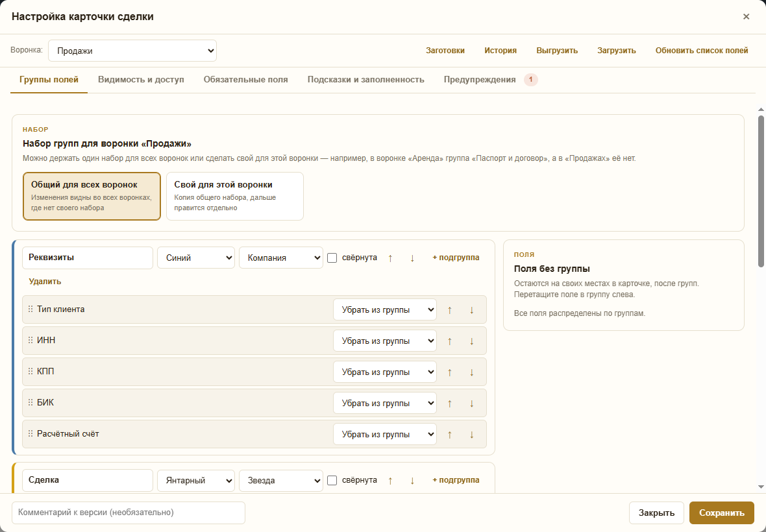The height and width of the screenshot is (532, 766).
Task: Open the Компания icon dropdown
Action: point(281,258)
